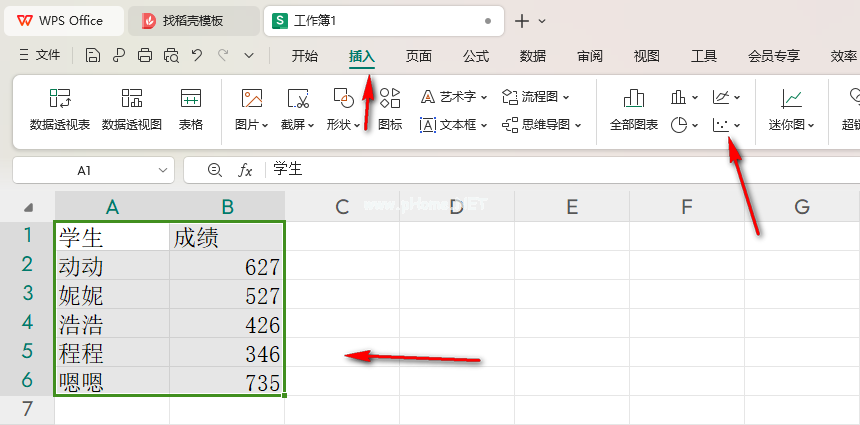Click cell with value 735
This screenshot has height=425, width=860.
coord(227,381)
